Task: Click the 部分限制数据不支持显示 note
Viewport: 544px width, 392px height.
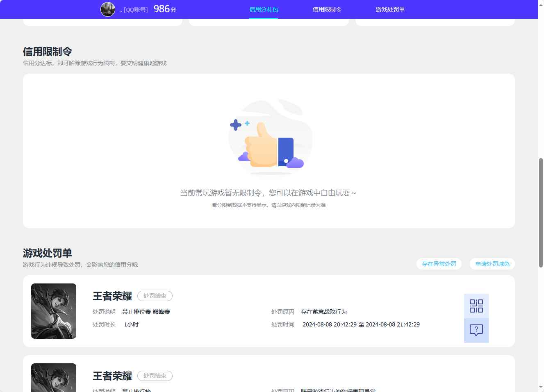Action: [269, 205]
